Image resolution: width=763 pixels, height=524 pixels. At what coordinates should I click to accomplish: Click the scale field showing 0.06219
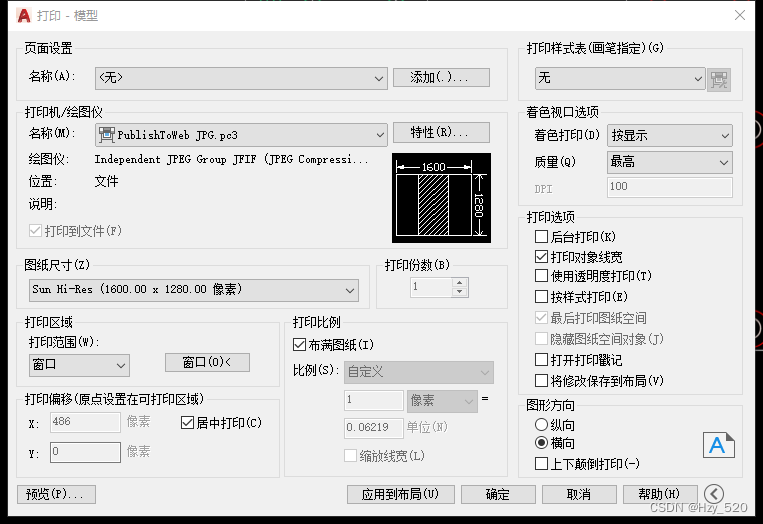pyautogui.click(x=374, y=428)
